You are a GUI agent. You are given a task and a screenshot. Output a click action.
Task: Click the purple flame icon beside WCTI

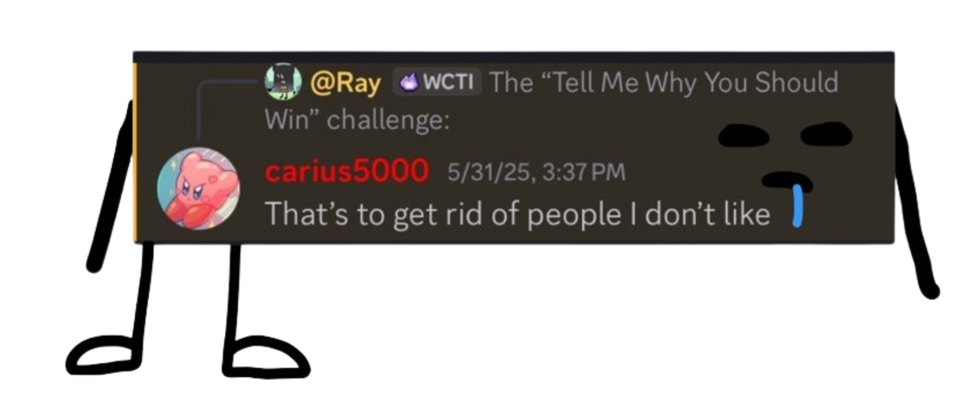(x=409, y=83)
